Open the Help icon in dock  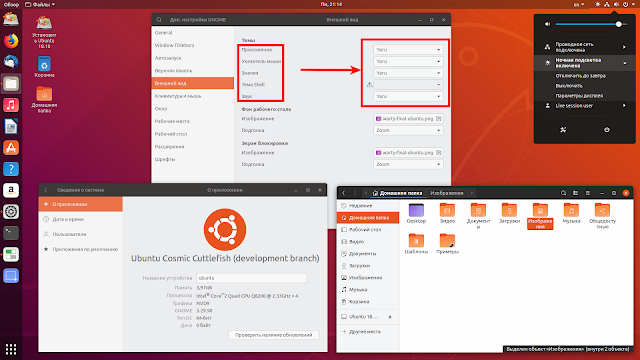click(x=11, y=169)
